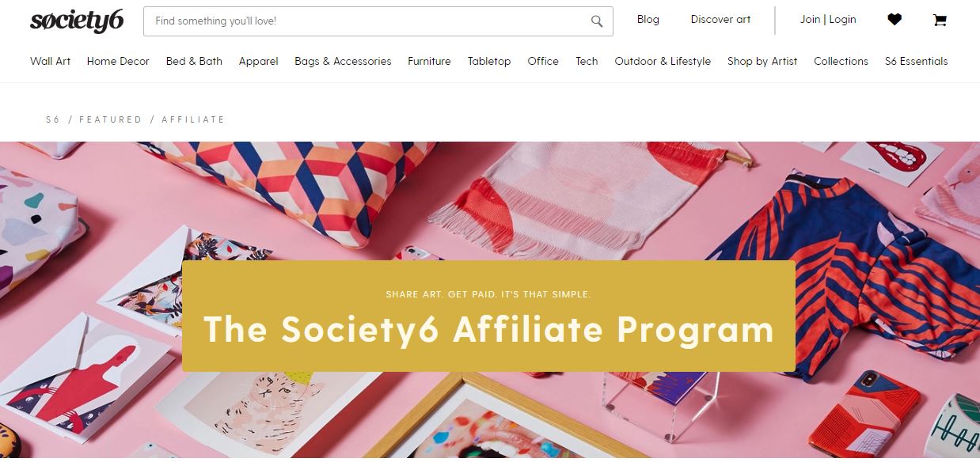
Task: Click the FEATURED breadcrumb link
Action: 111,119
